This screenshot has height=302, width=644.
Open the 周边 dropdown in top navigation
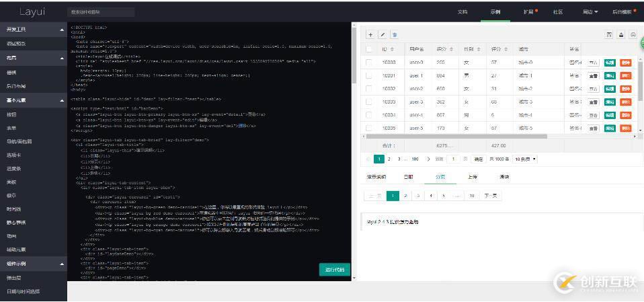590,12
